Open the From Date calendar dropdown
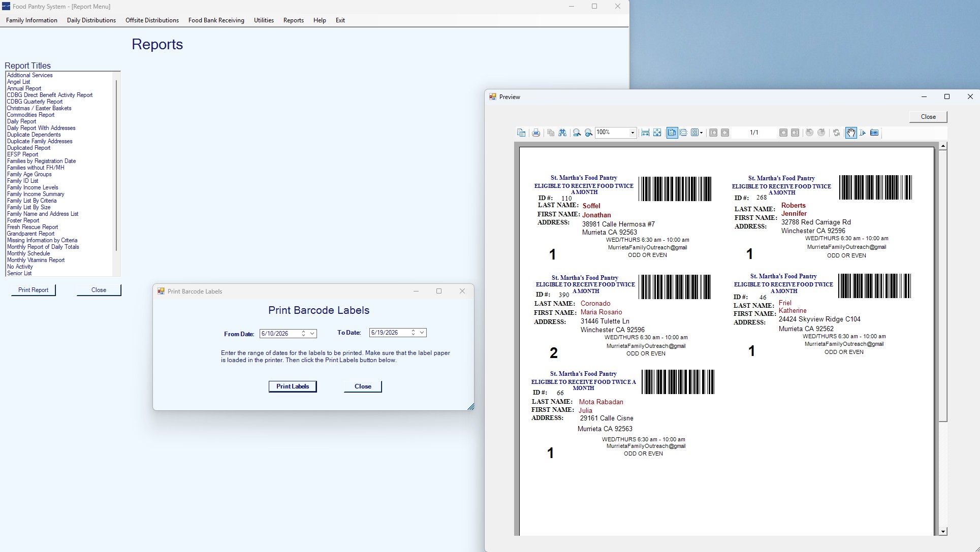Viewport: 980px width, 552px height. (x=312, y=333)
